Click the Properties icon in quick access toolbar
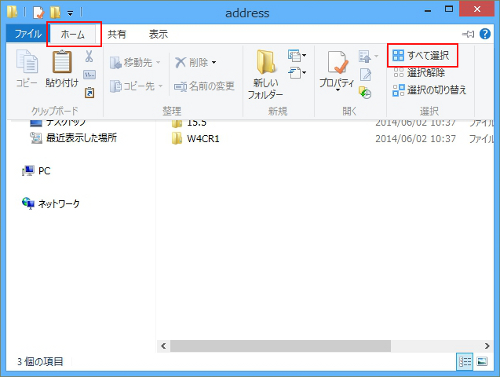The height and width of the screenshot is (377, 500). (39, 13)
